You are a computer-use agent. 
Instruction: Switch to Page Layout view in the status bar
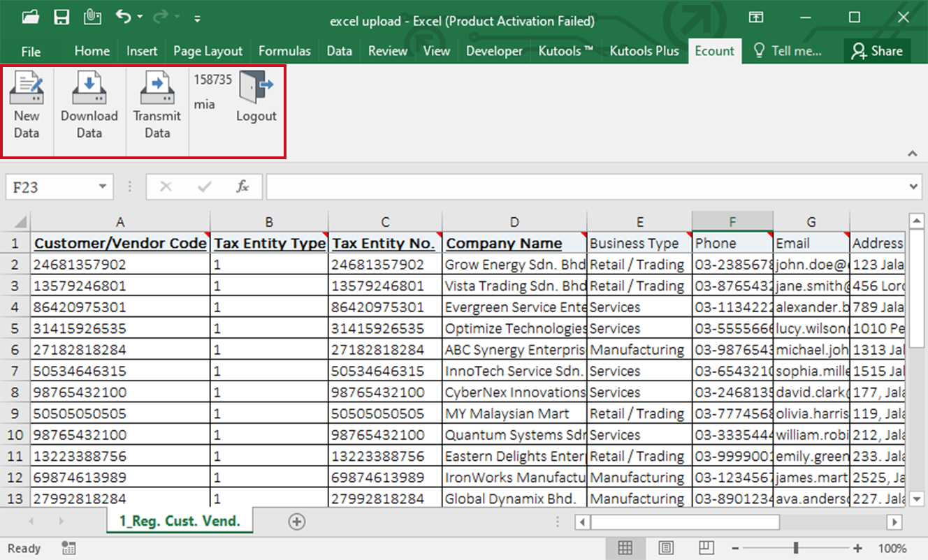[x=666, y=548]
